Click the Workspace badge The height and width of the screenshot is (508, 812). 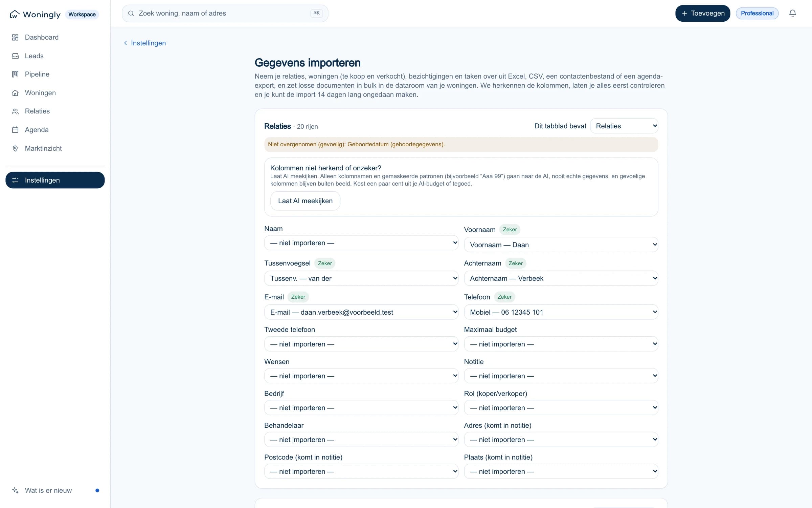point(82,14)
